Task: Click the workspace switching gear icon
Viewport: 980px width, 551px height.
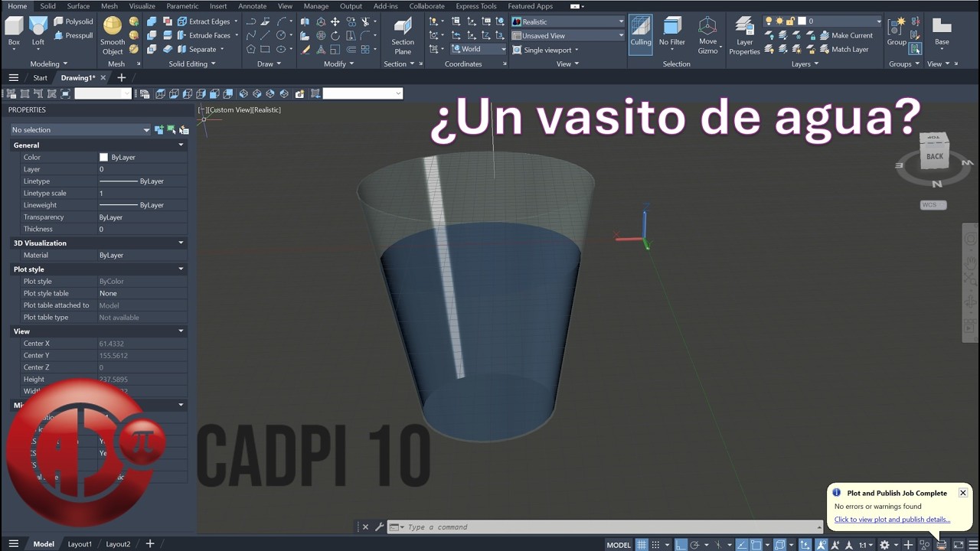Action: 884,544
